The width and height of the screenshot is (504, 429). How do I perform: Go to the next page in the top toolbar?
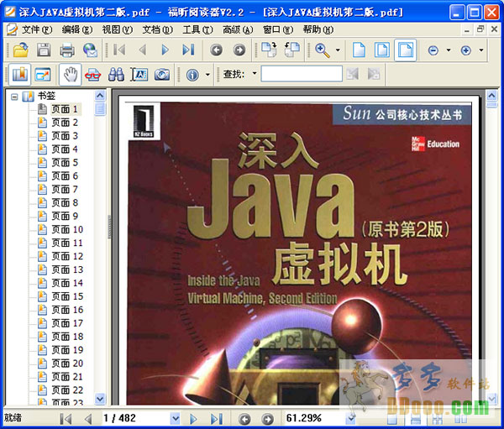(x=165, y=50)
